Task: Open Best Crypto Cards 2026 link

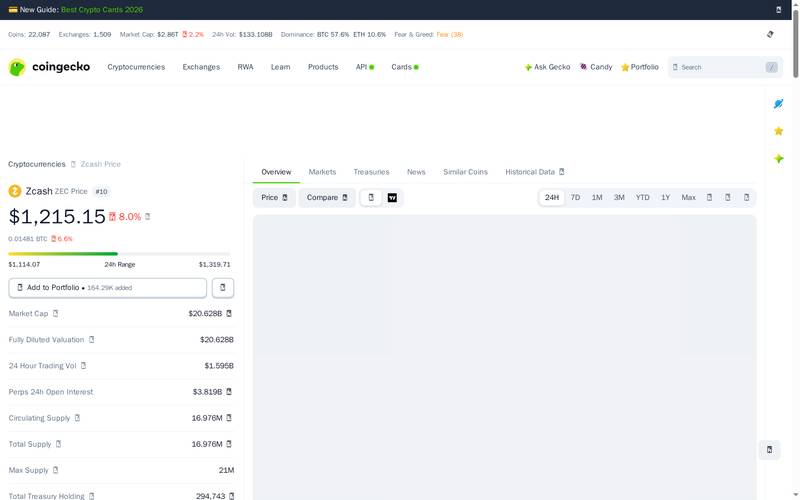Action: click(x=102, y=10)
